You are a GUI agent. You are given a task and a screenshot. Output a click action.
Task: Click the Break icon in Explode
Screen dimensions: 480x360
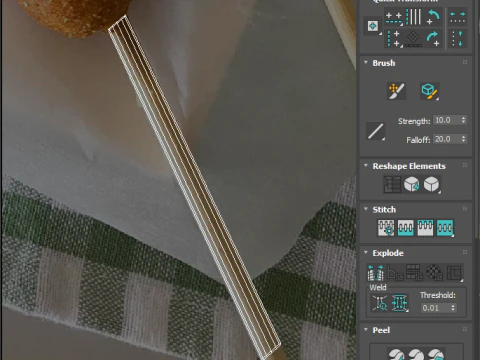click(376, 273)
